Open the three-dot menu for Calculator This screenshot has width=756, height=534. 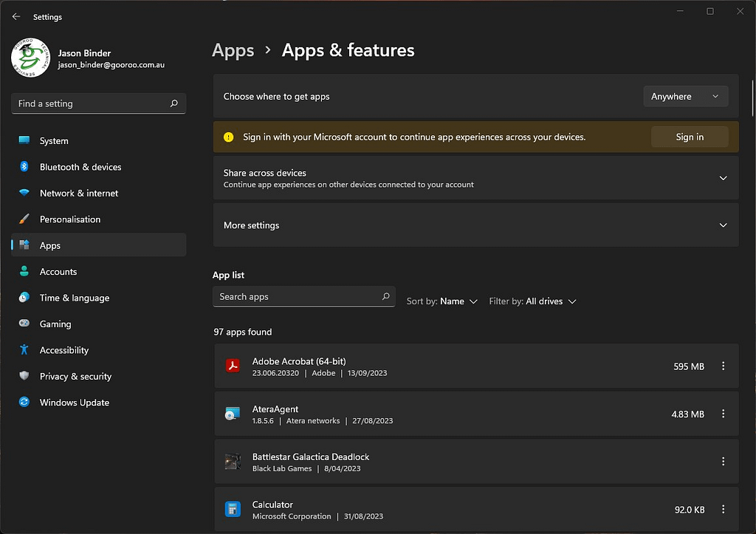point(723,509)
